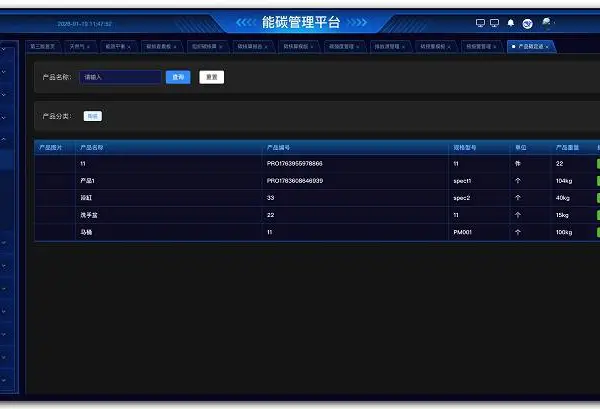Viewport: 600px width, 409px height.
Task: Click the 洗手盆 product name cell
Action: (x=89, y=215)
